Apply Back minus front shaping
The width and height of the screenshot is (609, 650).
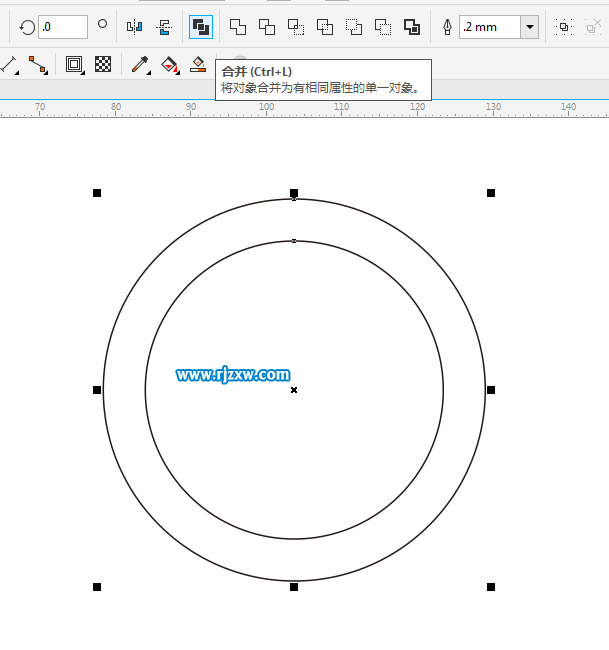[383, 27]
